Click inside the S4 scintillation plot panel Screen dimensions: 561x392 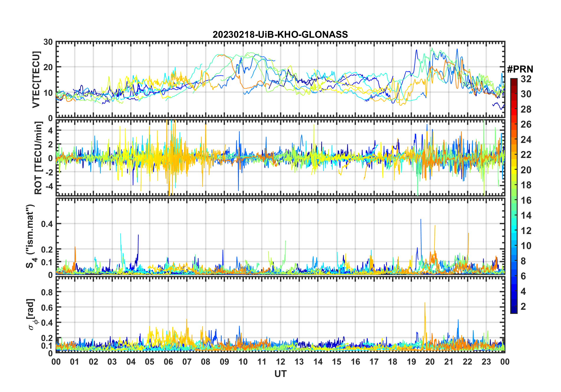[280, 236]
